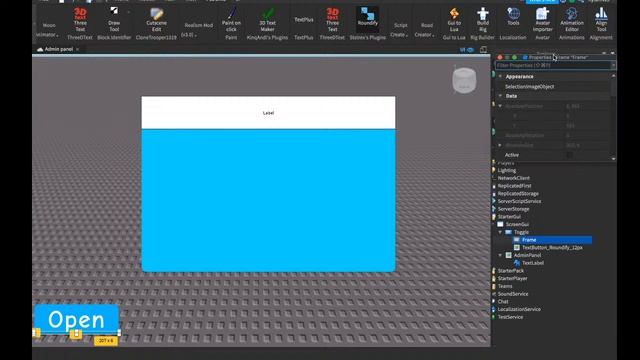The height and width of the screenshot is (360, 640).
Task: Open the 3D Text Maker plugin
Action: point(267,20)
